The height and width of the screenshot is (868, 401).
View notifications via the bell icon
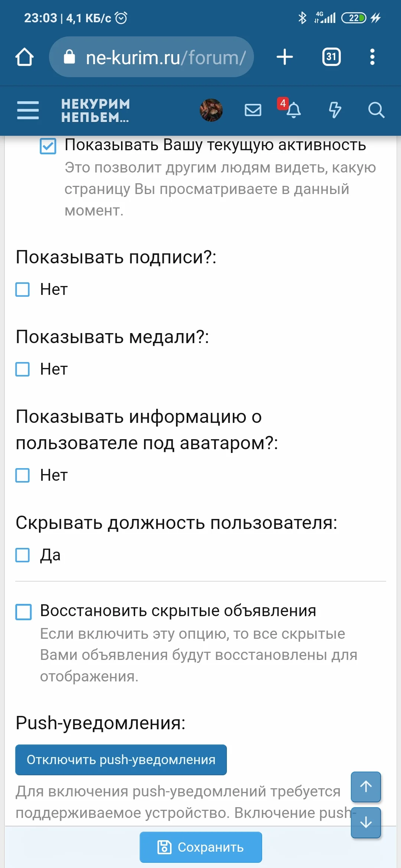coord(294,110)
